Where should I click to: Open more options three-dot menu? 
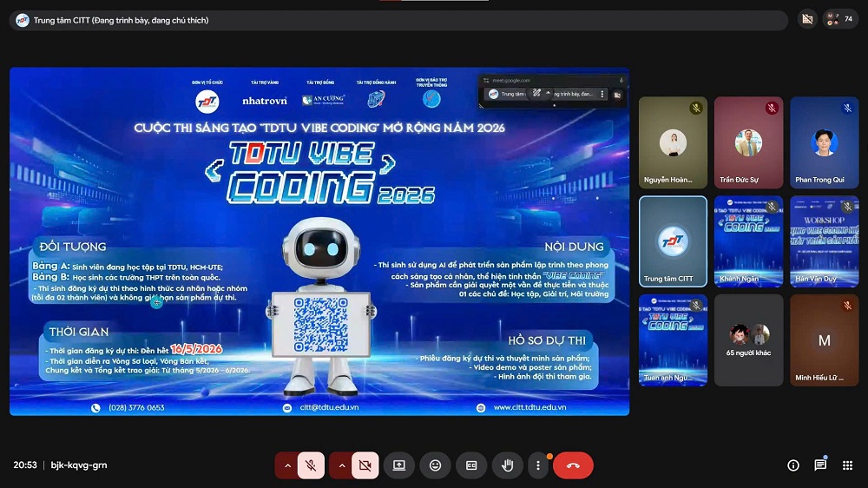(x=538, y=465)
